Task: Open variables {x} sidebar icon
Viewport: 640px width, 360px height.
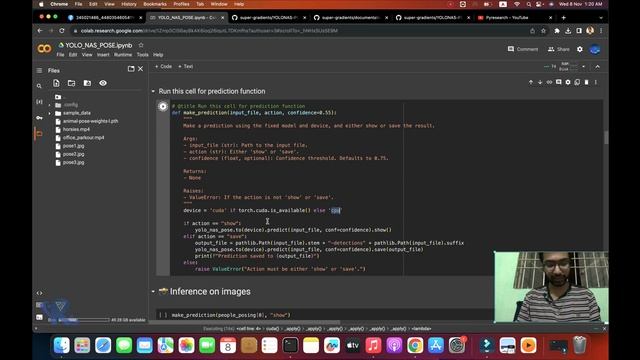Action: 39,102
